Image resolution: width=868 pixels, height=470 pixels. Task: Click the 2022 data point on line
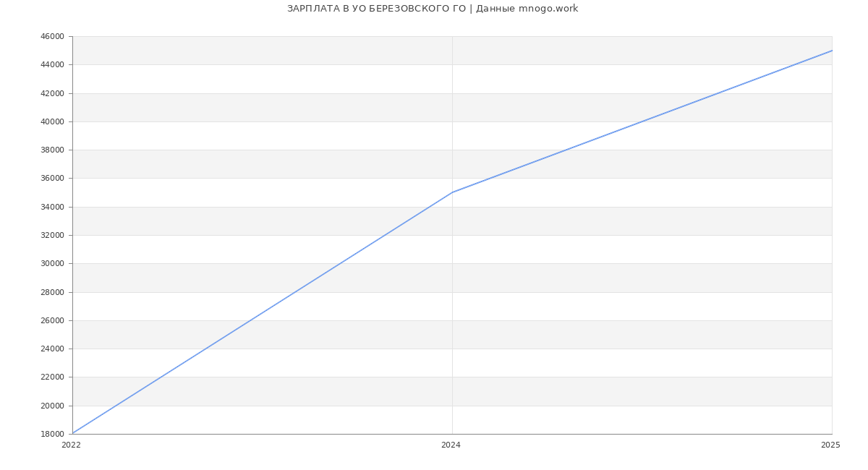click(72, 434)
